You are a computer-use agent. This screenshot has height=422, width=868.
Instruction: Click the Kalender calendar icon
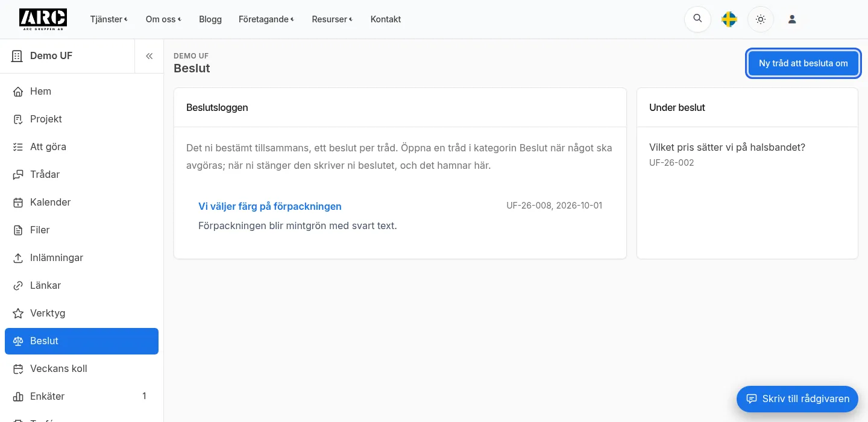pyautogui.click(x=18, y=203)
